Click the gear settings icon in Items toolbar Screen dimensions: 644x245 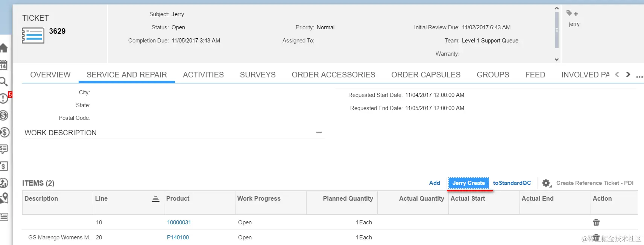click(546, 183)
